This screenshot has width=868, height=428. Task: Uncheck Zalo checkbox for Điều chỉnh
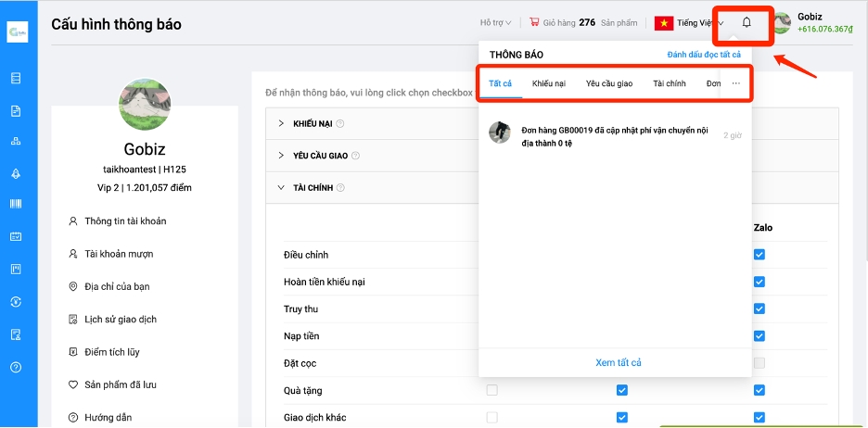[x=759, y=255]
